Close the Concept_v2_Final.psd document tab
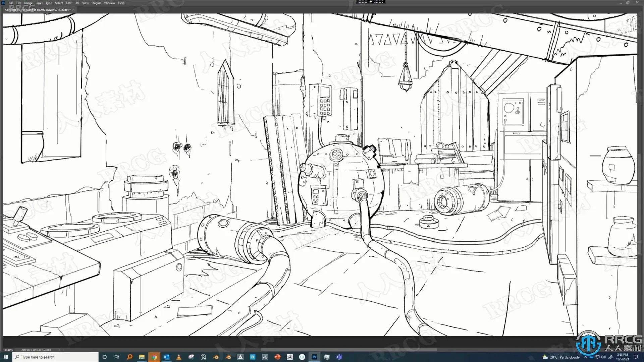This screenshot has width=644, height=362. [x=73, y=10]
